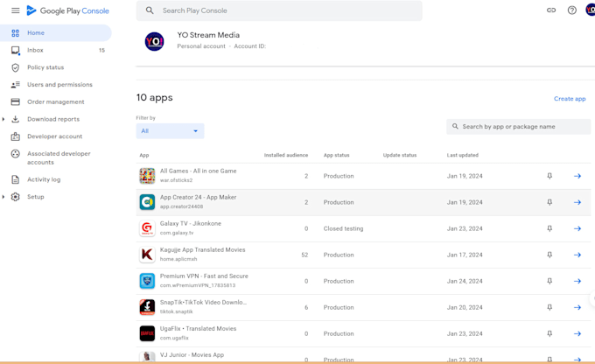Click the copy link icon in header
This screenshot has height=364, width=595.
[x=551, y=10]
